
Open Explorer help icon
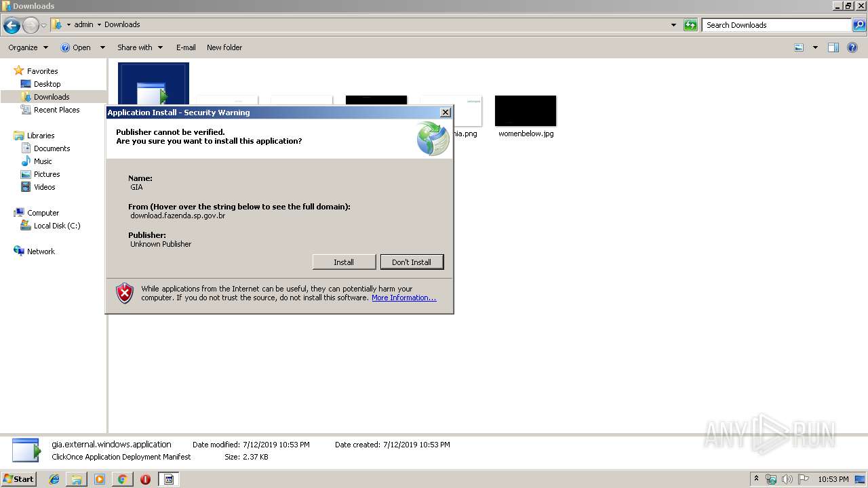(x=852, y=47)
